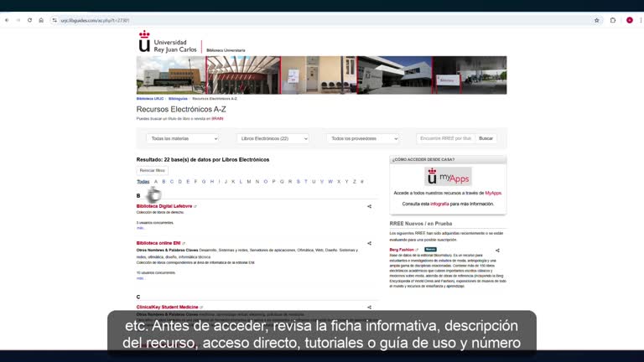Click the RREE Nuevos / en Prueba heading
The height and width of the screenshot is (362, 644).
[421, 224]
